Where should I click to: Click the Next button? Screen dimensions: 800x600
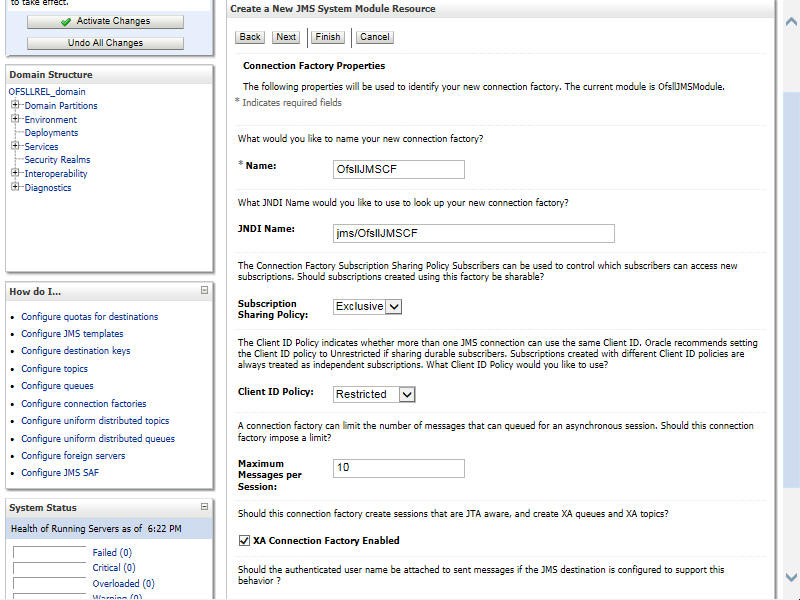click(x=286, y=37)
